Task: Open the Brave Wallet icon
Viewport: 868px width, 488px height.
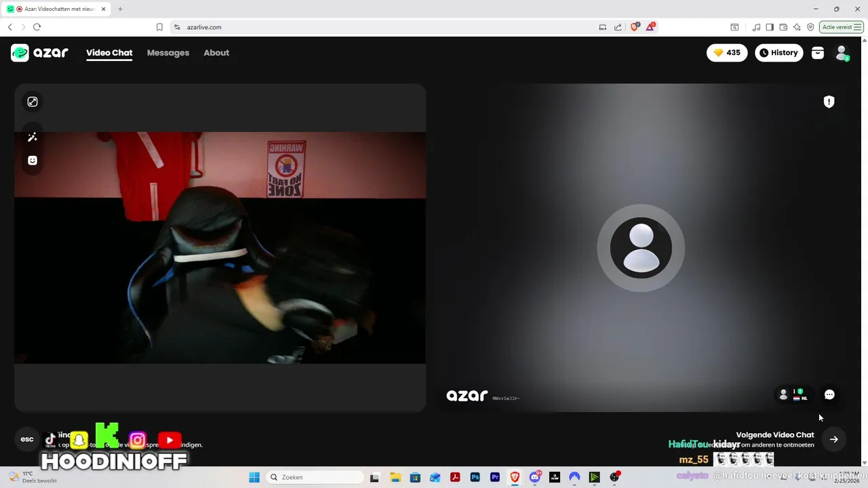Action: pos(783,27)
